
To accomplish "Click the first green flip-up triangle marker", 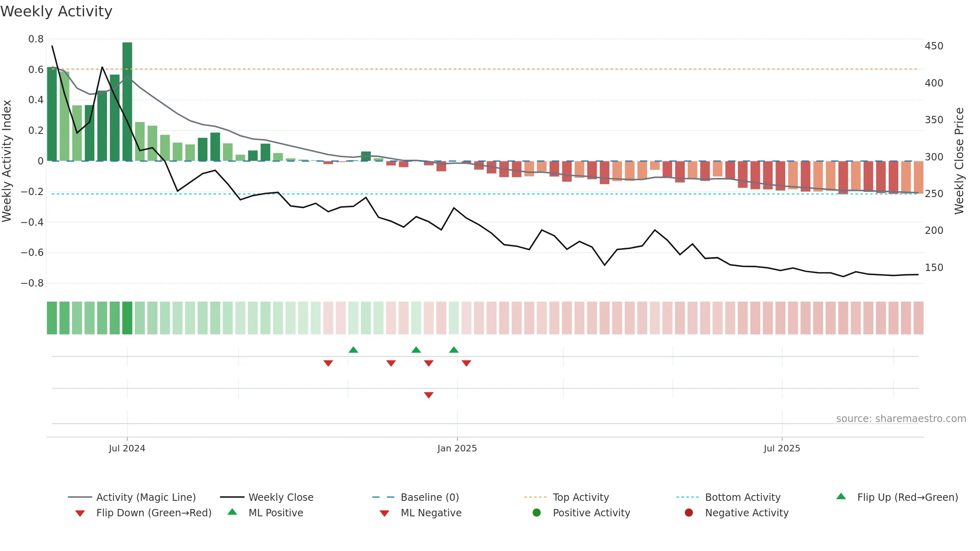I will (354, 350).
